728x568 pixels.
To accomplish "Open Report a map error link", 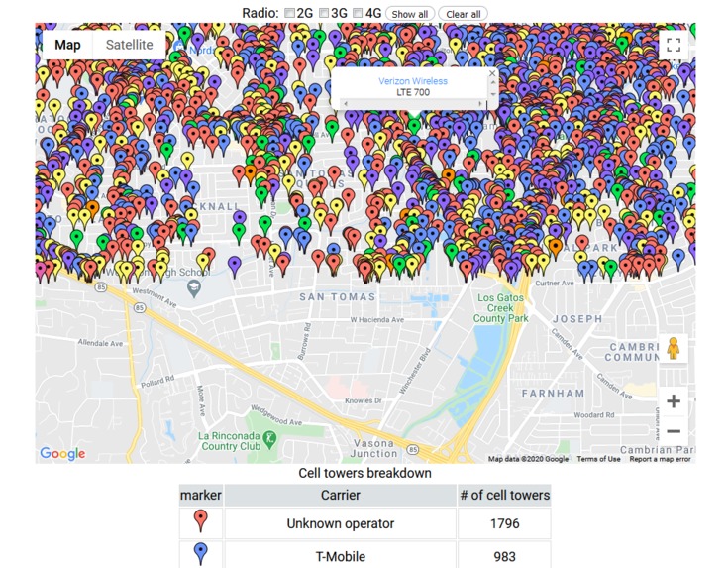I will 660,459.
